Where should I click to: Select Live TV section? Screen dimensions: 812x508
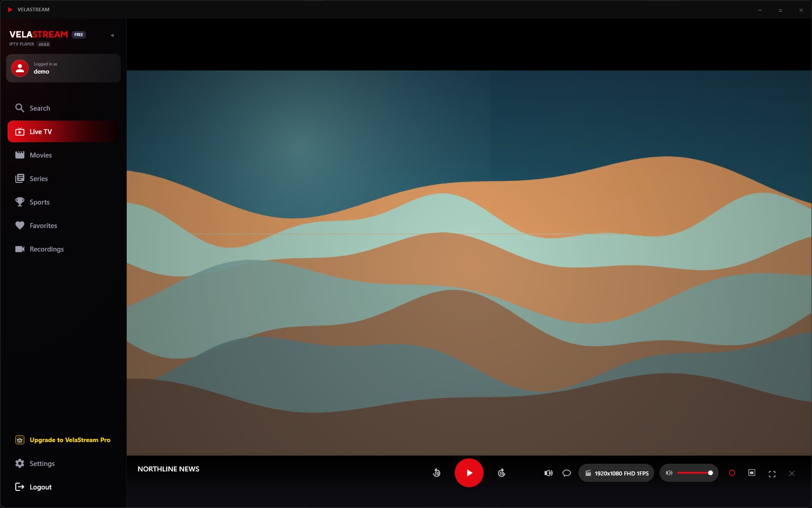64,131
